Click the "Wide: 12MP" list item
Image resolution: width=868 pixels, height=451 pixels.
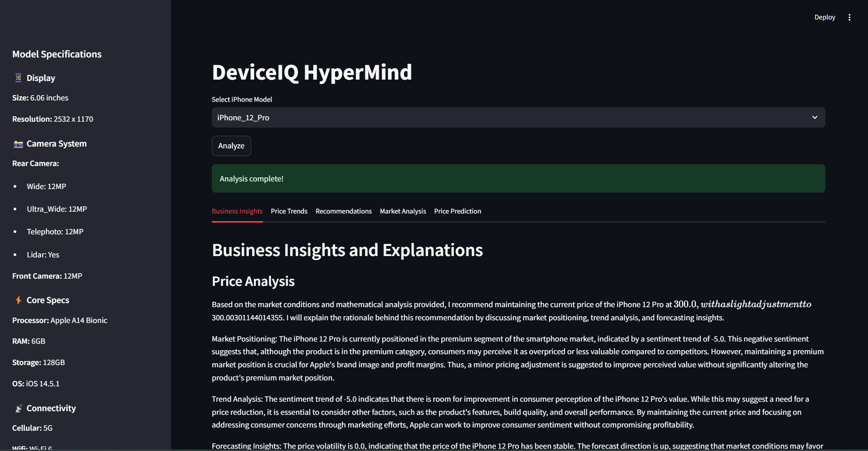[x=46, y=187]
